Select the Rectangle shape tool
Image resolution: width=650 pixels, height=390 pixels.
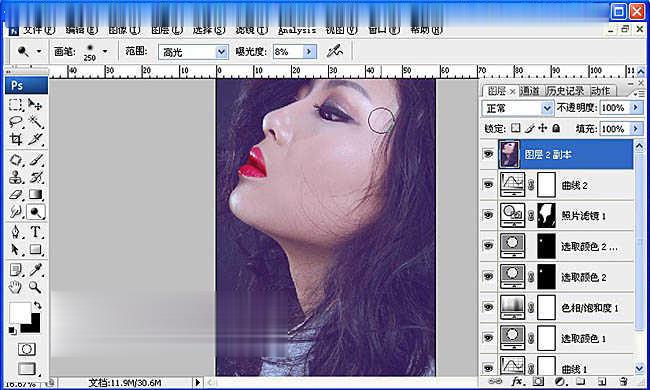coord(36,250)
